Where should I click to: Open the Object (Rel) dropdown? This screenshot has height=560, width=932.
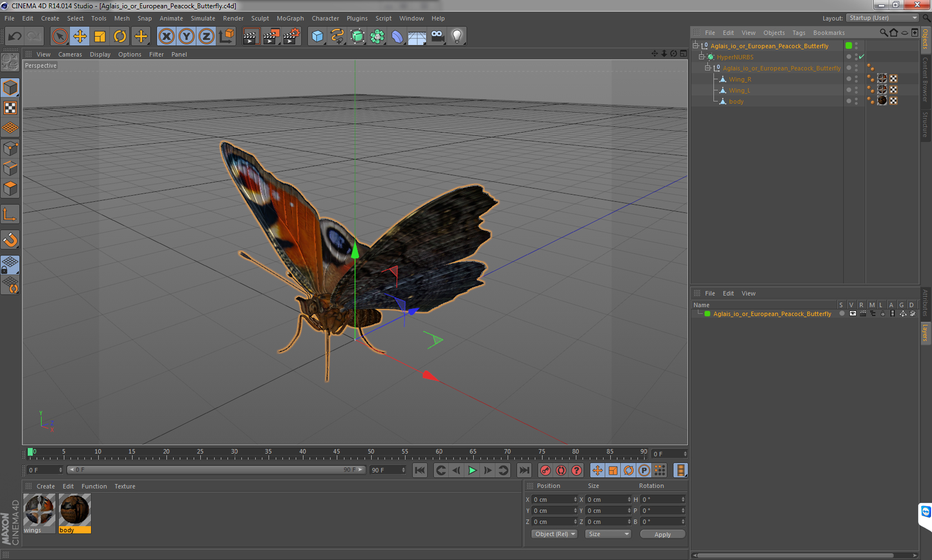coord(554,534)
